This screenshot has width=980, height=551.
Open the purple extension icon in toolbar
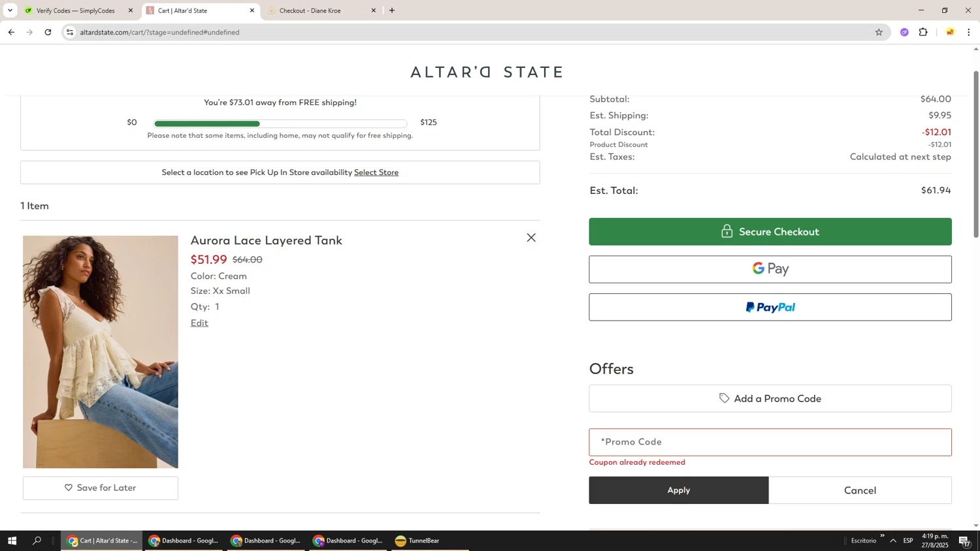tap(904, 32)
